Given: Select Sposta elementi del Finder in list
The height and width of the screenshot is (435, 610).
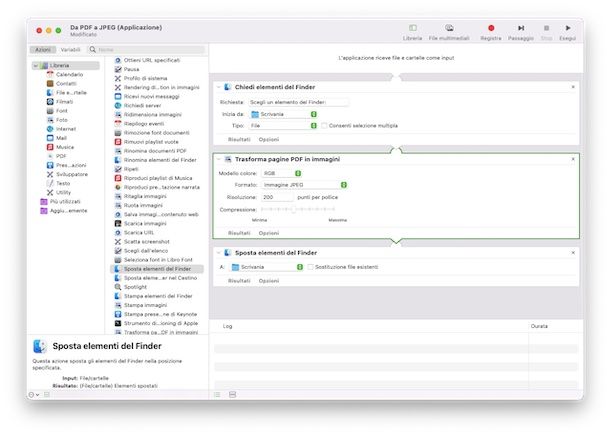Looking at the screenshot, I should point(157,269).
